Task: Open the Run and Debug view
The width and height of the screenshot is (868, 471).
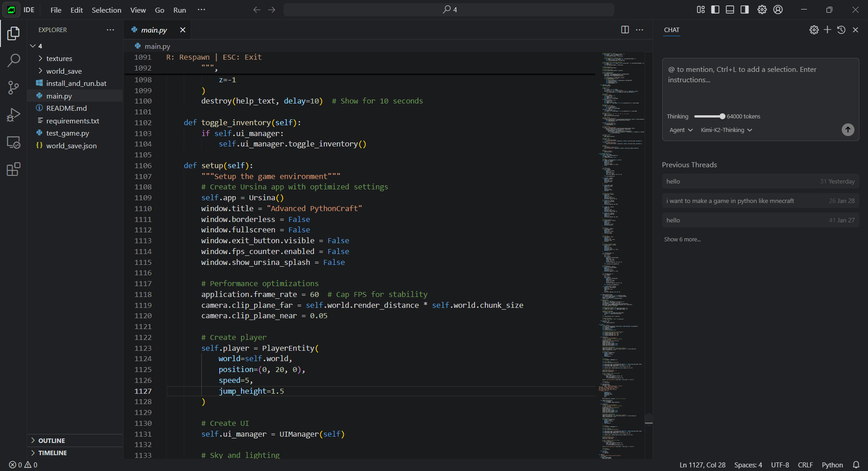Action: point(14,115)
